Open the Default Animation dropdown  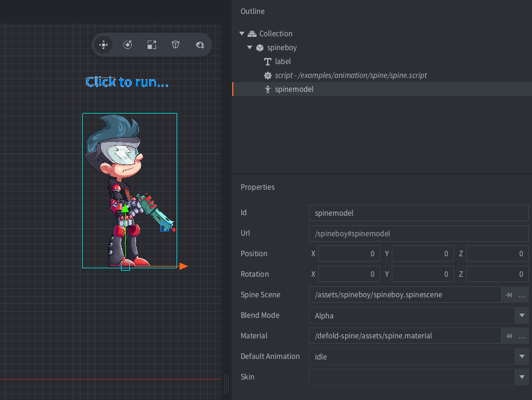click(522, 356)
